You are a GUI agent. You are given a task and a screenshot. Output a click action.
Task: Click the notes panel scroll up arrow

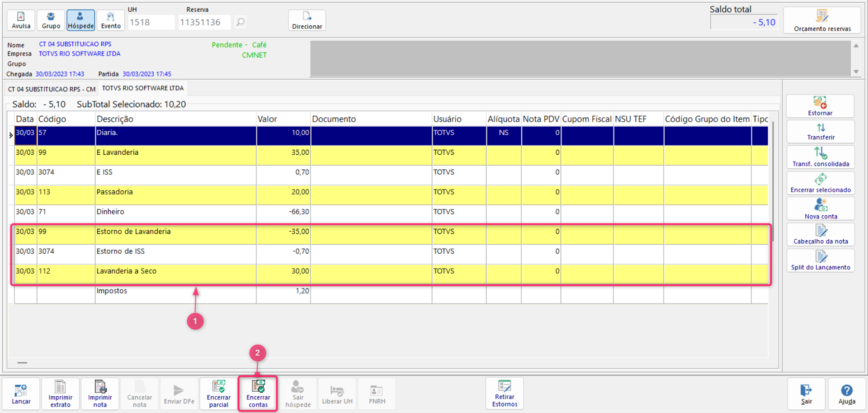(856, 46)
